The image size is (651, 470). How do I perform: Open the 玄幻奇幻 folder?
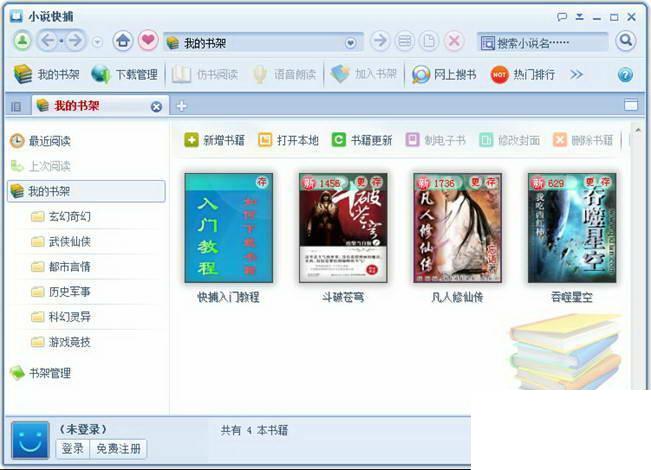[61, 216]
